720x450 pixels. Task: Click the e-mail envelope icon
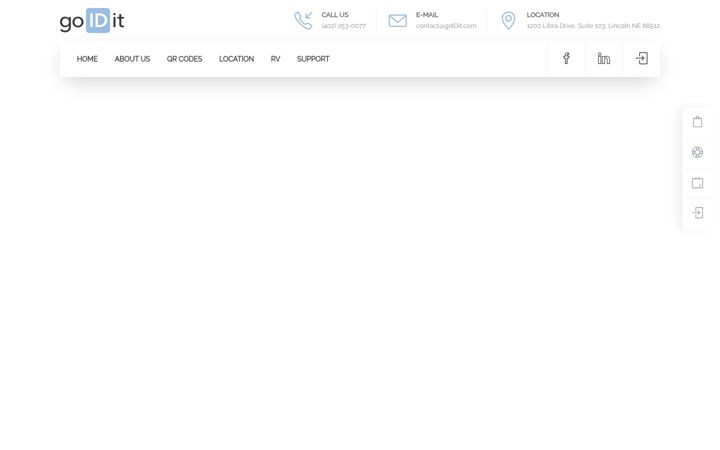[398, 21]
